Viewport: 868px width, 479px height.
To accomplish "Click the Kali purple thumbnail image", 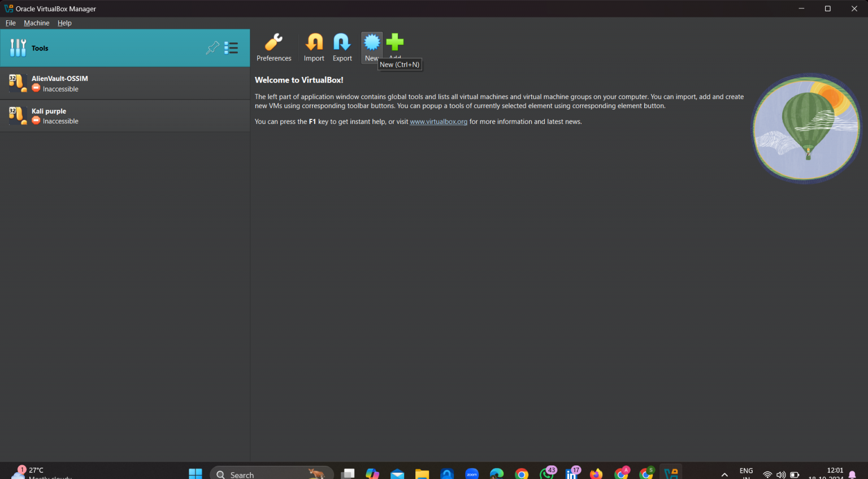I will pos(18,115).
